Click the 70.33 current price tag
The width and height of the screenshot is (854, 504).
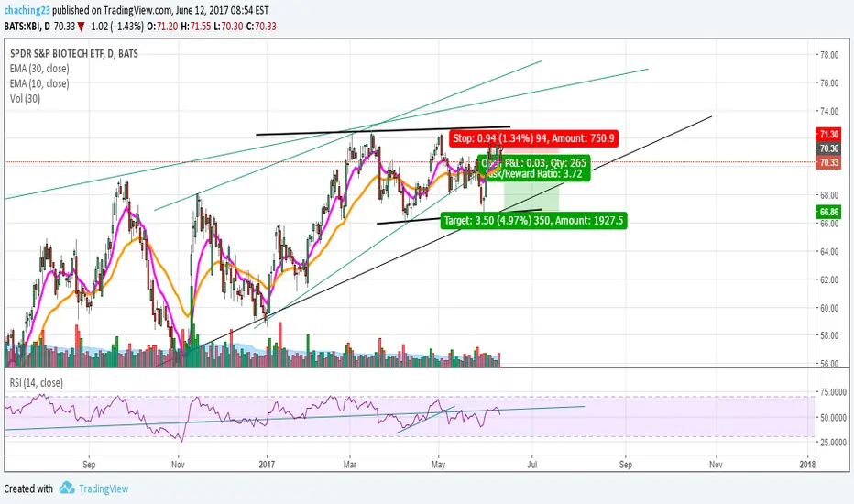(x=828, y=162)
